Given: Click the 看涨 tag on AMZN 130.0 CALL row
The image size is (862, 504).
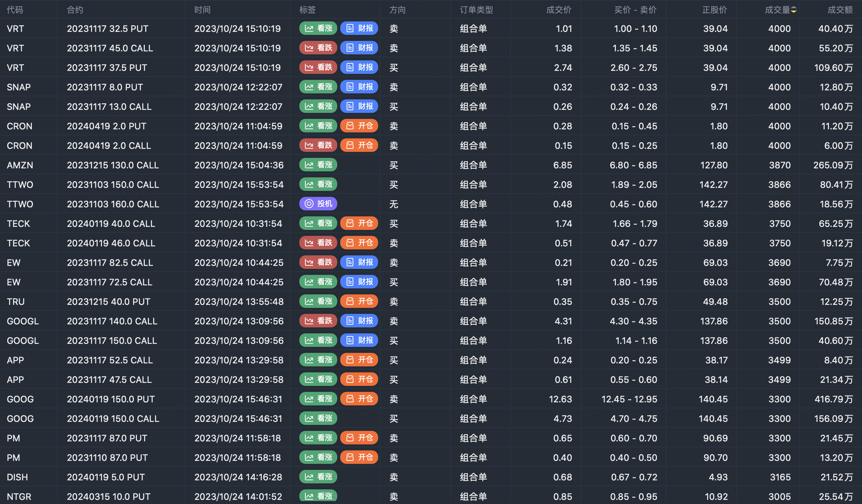Looking at the screenshot, I should tap(318, 165).
